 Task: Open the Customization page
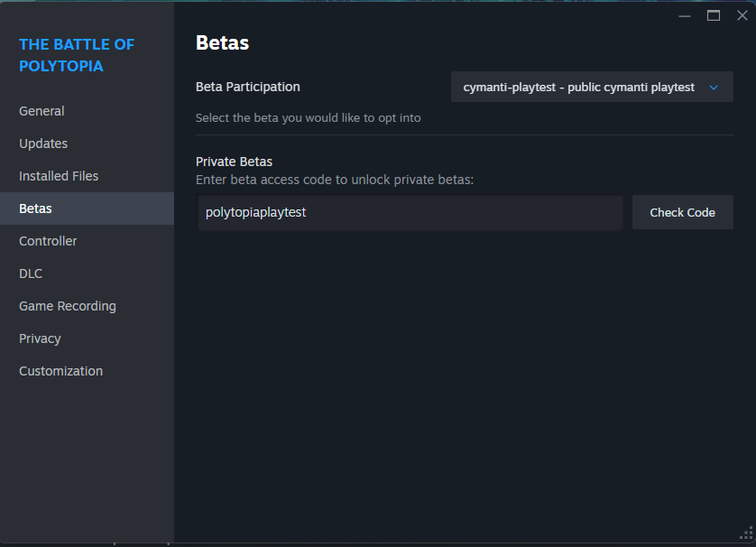coord(60,371)
